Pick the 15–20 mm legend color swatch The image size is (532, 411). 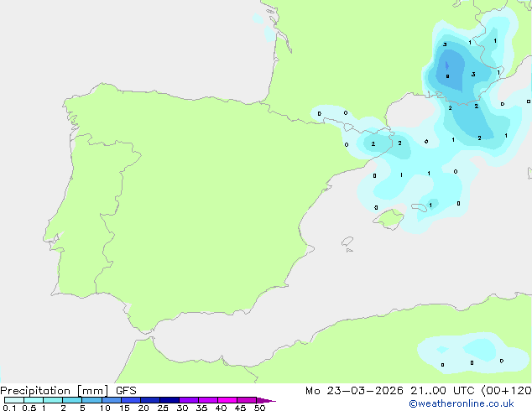131,400
